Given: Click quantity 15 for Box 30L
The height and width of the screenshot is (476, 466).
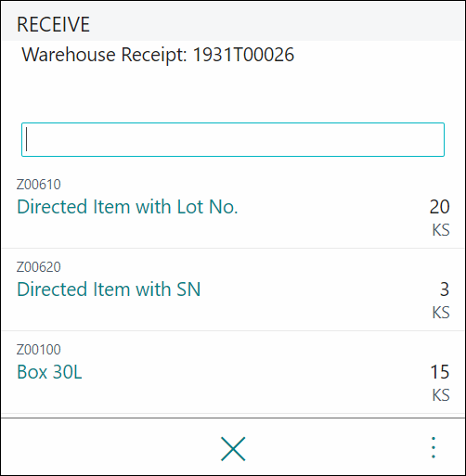Looking at the screenshot, I should pos(440,372).
